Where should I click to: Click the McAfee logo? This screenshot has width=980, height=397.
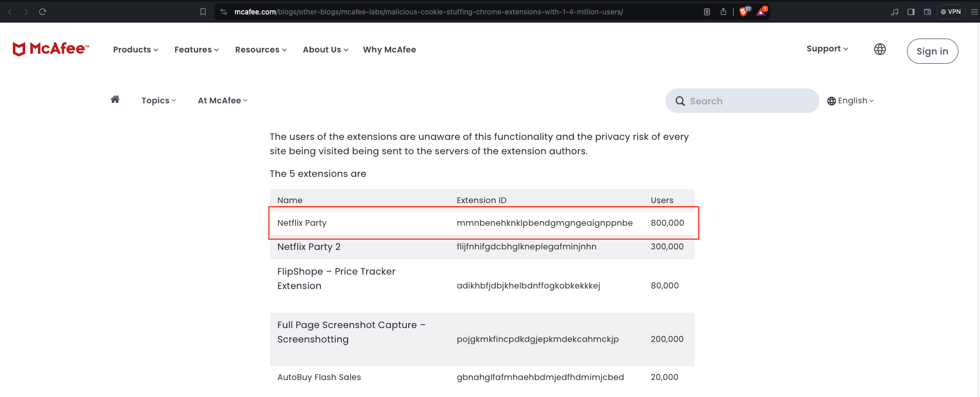click(x=50, y=49)
